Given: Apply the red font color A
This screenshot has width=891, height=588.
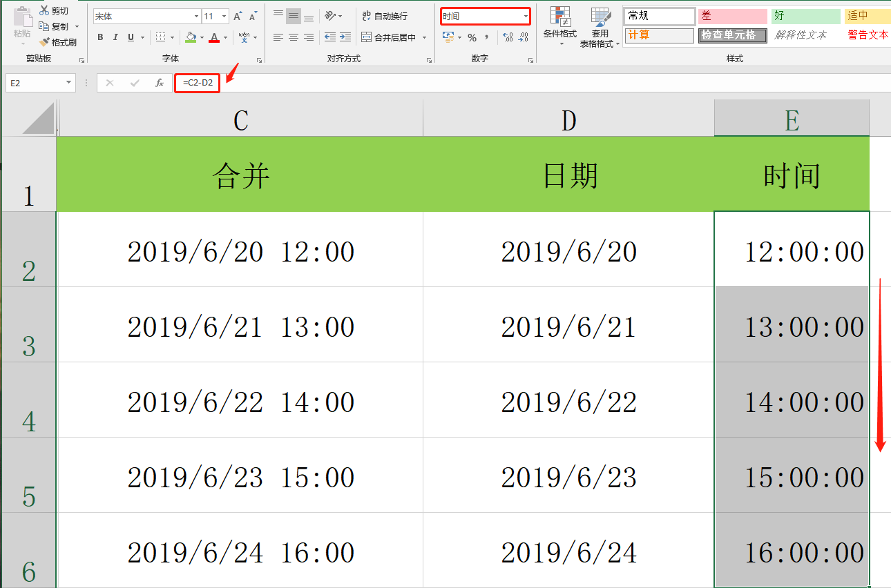Looking at the screenshot, I should (214, 37).
